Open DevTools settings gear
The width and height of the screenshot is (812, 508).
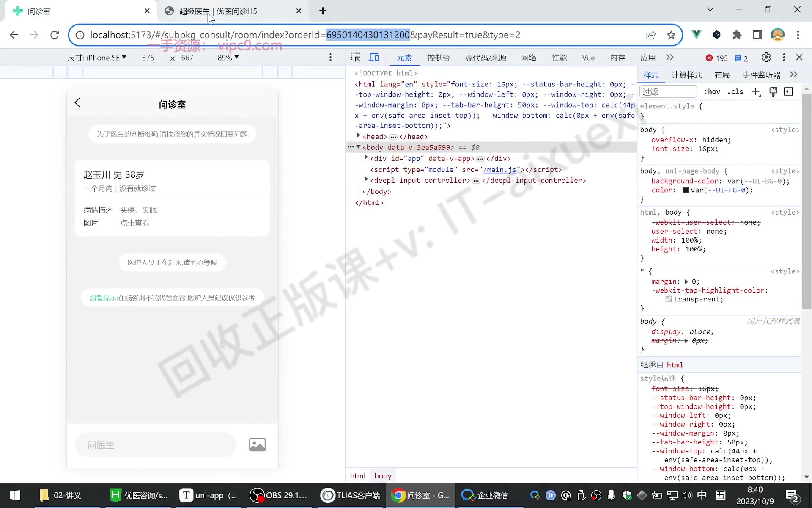(x=766, y=57)
